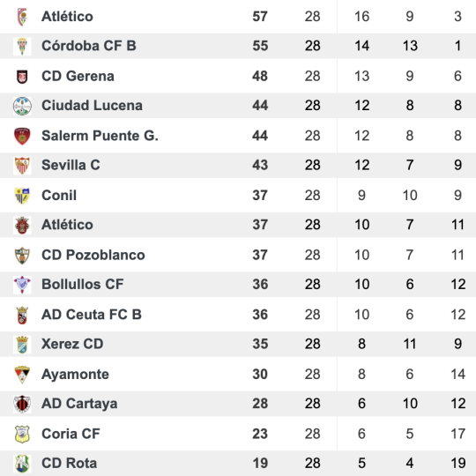The height and width of the screenshot is (476, 476).
Task: Click the Atlético name with 57 points
Action: coord(67,17)
